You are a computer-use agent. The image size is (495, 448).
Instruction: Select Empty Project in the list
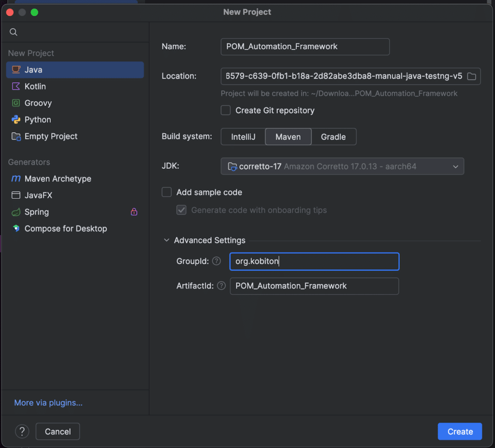pos(51,136)
